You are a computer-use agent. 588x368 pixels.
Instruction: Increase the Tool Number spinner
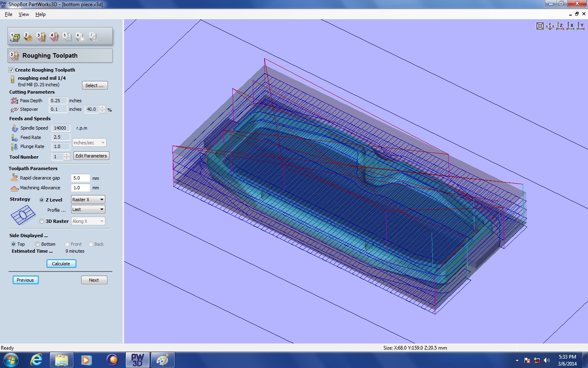pyautogui.click(x=67, y=155)
